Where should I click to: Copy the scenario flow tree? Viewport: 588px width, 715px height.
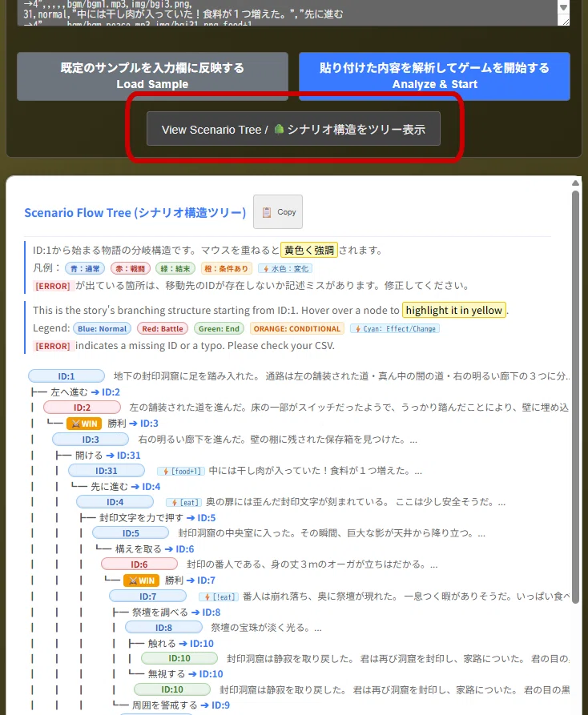[278, 212]
